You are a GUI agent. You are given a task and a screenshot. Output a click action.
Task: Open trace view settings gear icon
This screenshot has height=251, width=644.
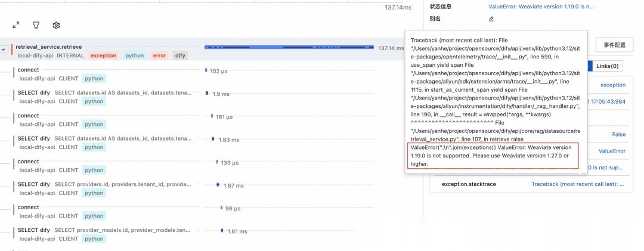56,26
